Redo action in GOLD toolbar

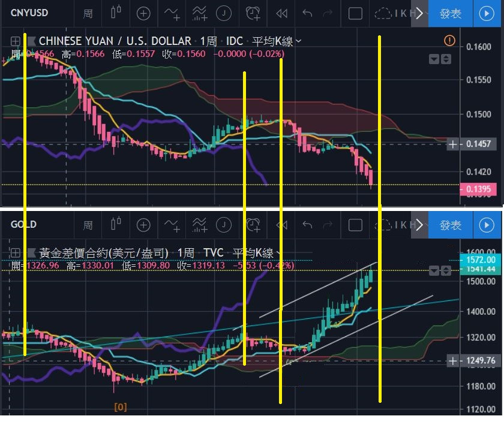328,225
